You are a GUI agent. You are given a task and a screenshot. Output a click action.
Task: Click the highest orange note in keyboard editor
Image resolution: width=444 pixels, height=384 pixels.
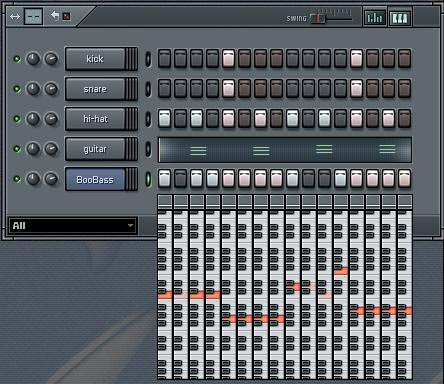(x=341, y=271)
